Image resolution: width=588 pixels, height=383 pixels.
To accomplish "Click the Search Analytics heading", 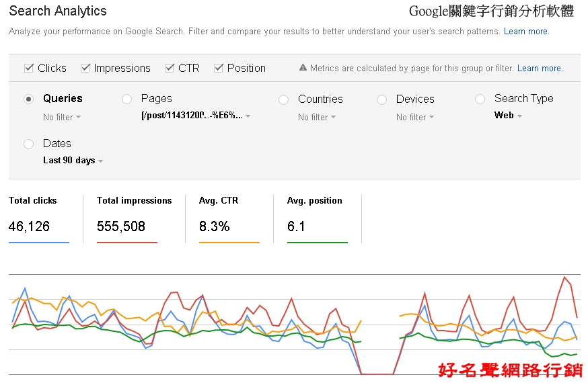I will (58, 11).
